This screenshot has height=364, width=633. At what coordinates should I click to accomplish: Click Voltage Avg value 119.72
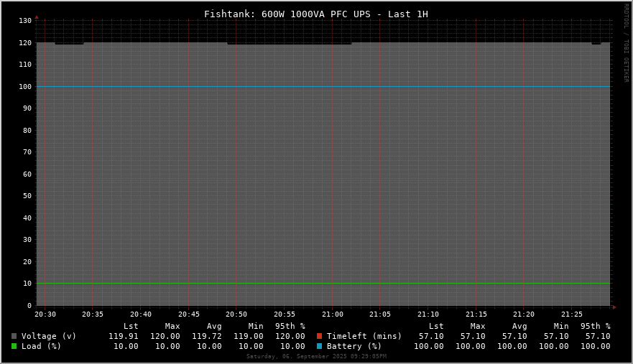pyautogui.click(x=207, y=336)
